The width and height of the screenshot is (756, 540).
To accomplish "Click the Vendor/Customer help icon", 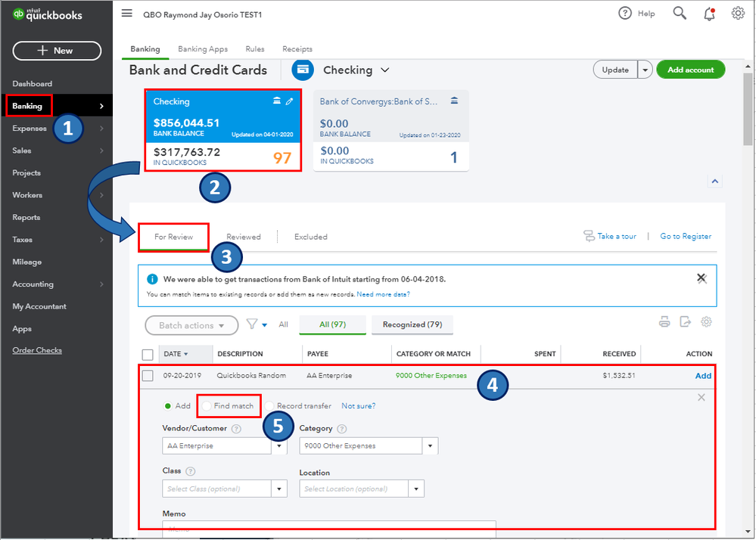I will point(236,429).
